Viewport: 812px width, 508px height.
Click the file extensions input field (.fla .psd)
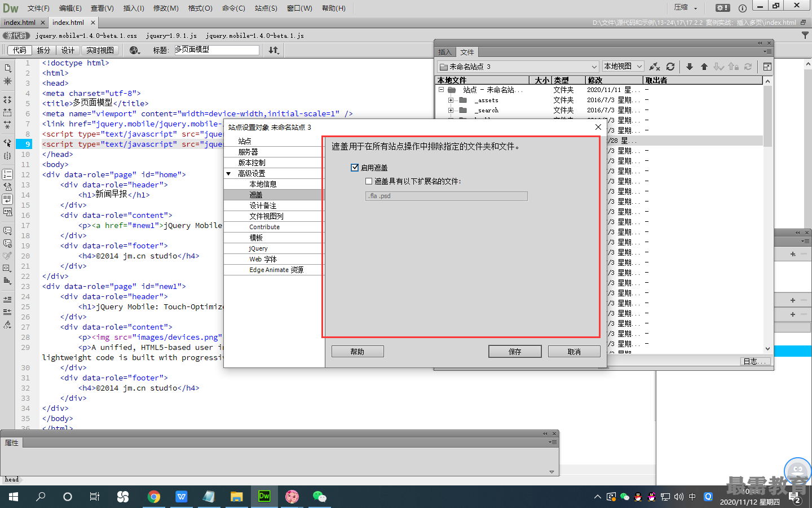tap(447, 196)
